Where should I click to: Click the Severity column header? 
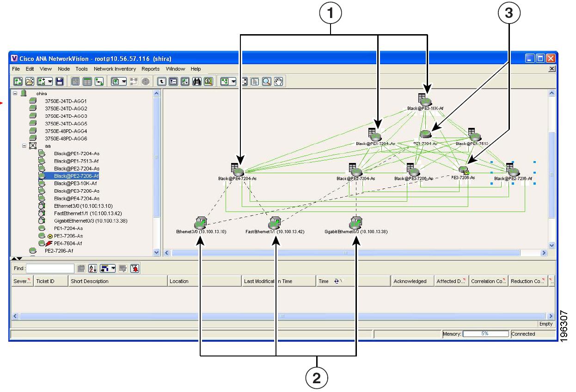click(x=22, y=281)
